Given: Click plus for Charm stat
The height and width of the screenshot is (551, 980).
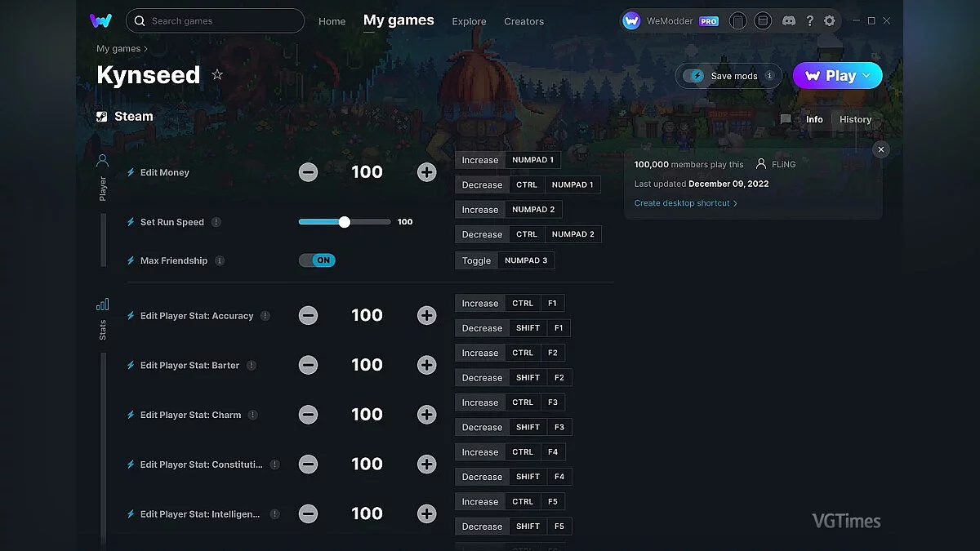Looking at the screenshot, I should coord(426,415).
